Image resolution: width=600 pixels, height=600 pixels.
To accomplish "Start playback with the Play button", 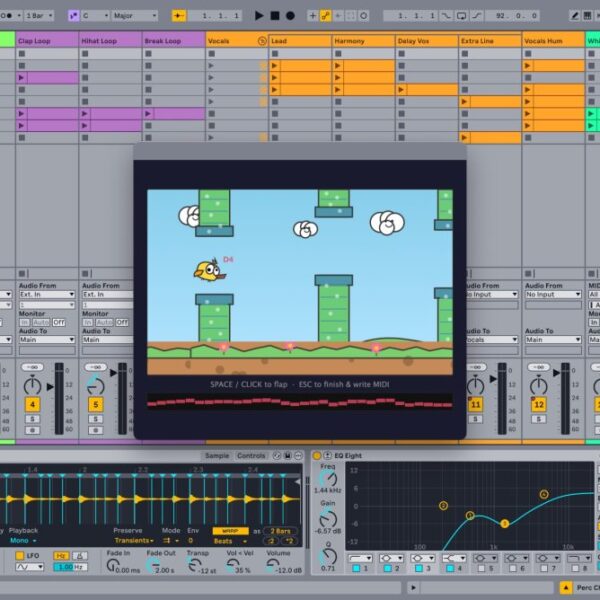I will [x=259, y=16].
